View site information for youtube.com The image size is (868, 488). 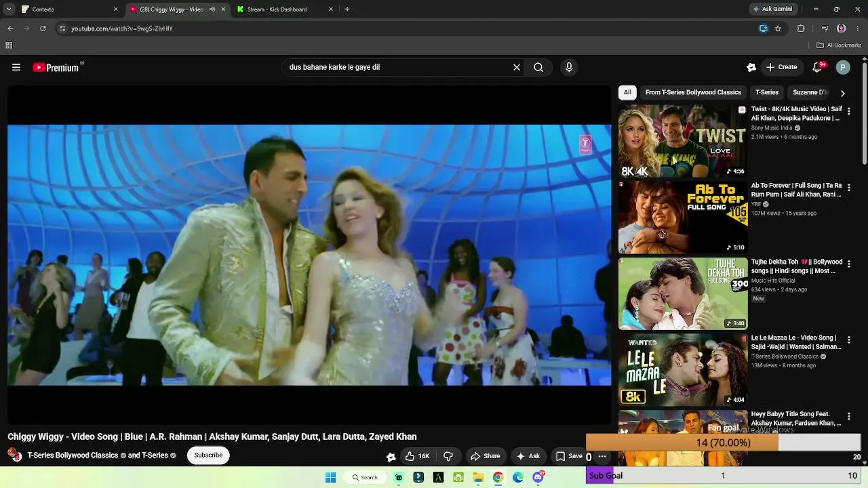(x=62, y=28)
